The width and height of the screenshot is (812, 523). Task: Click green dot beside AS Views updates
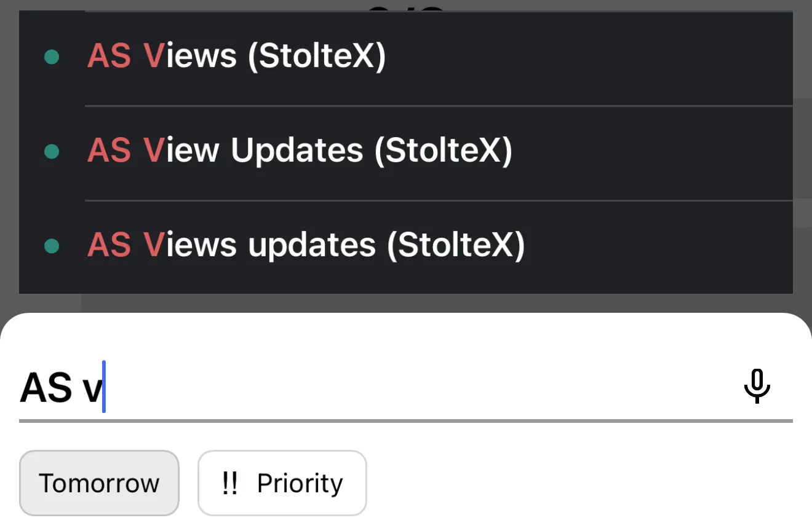pyautogui.click(x=52, y=246)
